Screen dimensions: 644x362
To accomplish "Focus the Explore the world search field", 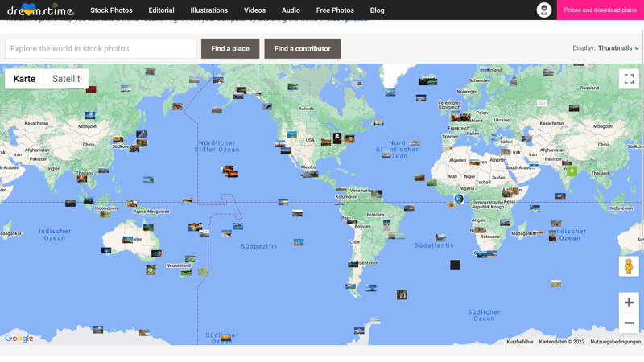I will [101, 48].
